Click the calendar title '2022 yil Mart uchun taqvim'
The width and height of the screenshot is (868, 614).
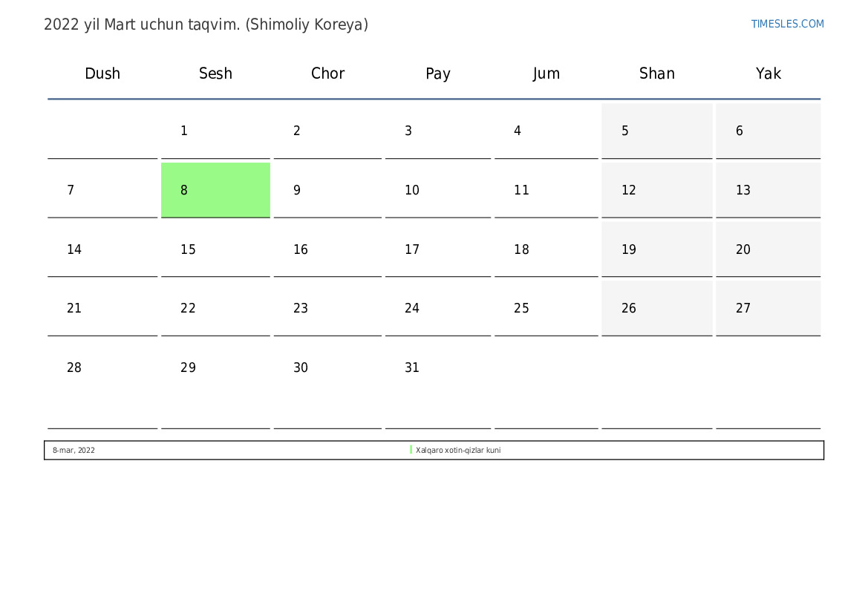click(x=142, y=25)
